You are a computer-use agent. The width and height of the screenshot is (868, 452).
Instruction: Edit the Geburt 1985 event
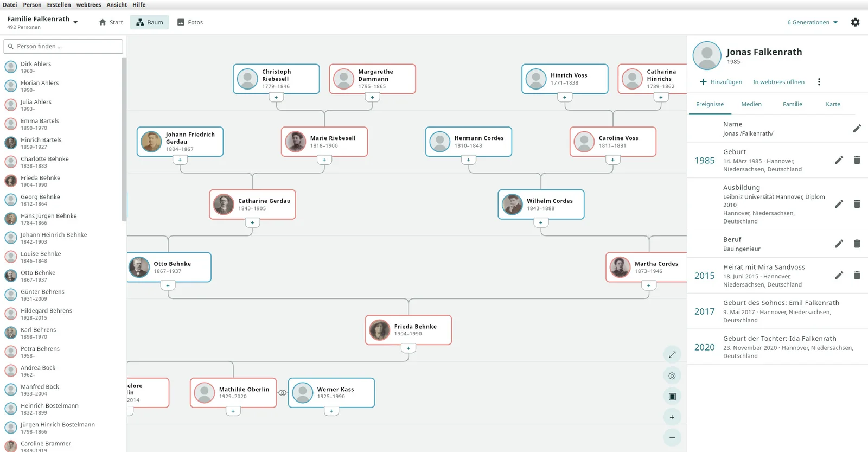839,160
